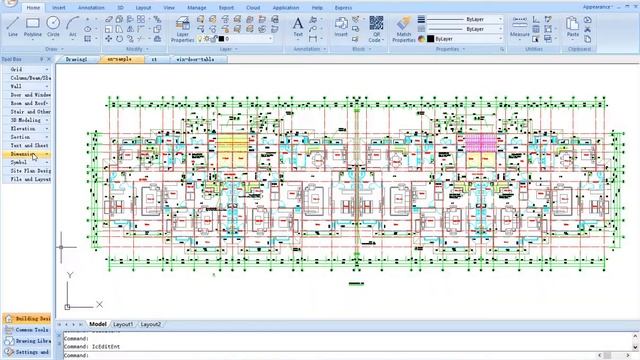Image resolution: width=640 pixels, height=360 pixels.
Task: Click the Settings panel icon at bottom-left
Action: [x=8, y=351]
